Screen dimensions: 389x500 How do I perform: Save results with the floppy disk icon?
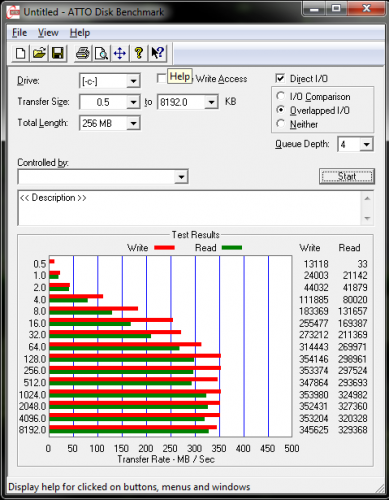coord(58,53)
